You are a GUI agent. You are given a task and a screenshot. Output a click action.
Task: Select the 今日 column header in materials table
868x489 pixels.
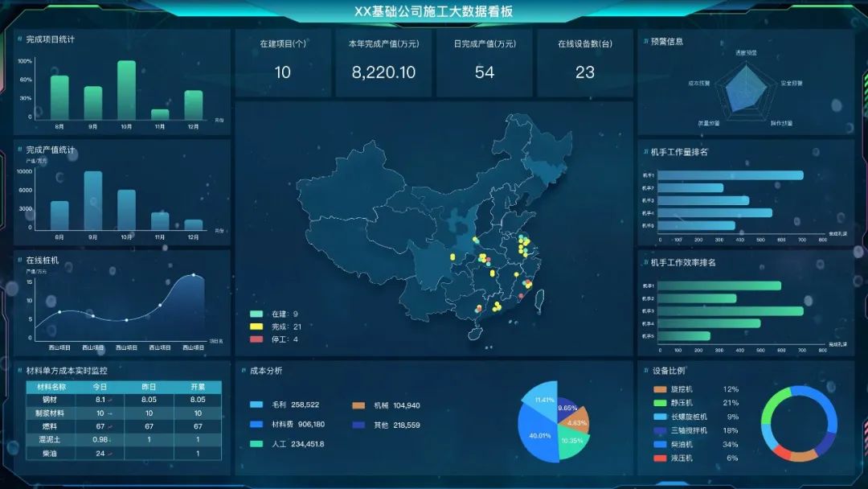click(x=100, y=386)
